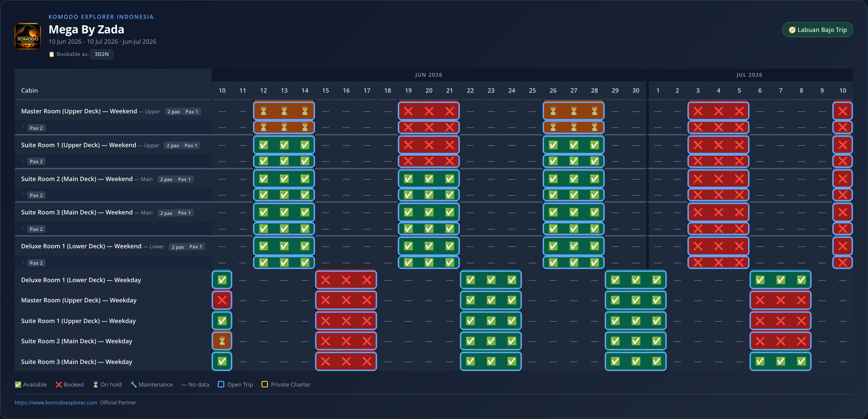Click the Maintenance wrench legend icon
Screen dimensions: 868x419
(134, 385)
